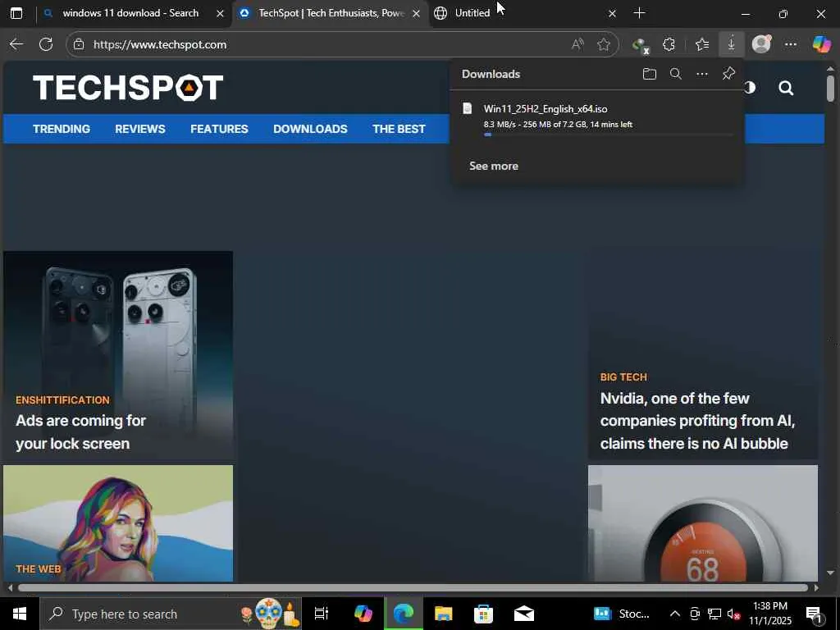Click the scroll right arrow of horizontal scrollbar
840x630 pixels.
816,587
